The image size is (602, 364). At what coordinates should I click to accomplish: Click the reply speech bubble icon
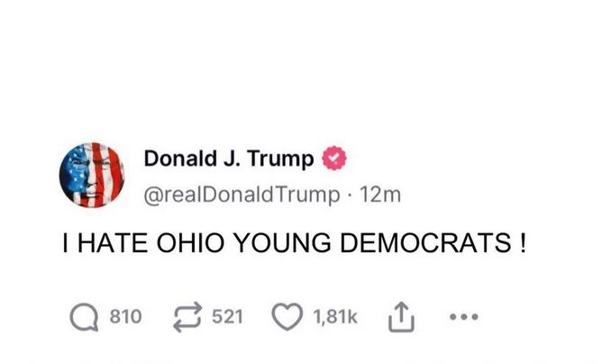pyautogui.click(x=84, y=317)
